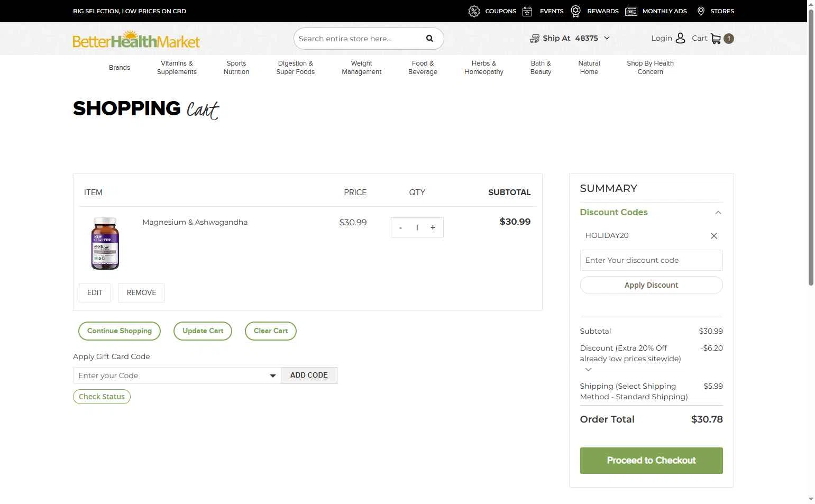Click the Discount Codes heading

pos(613,213)
